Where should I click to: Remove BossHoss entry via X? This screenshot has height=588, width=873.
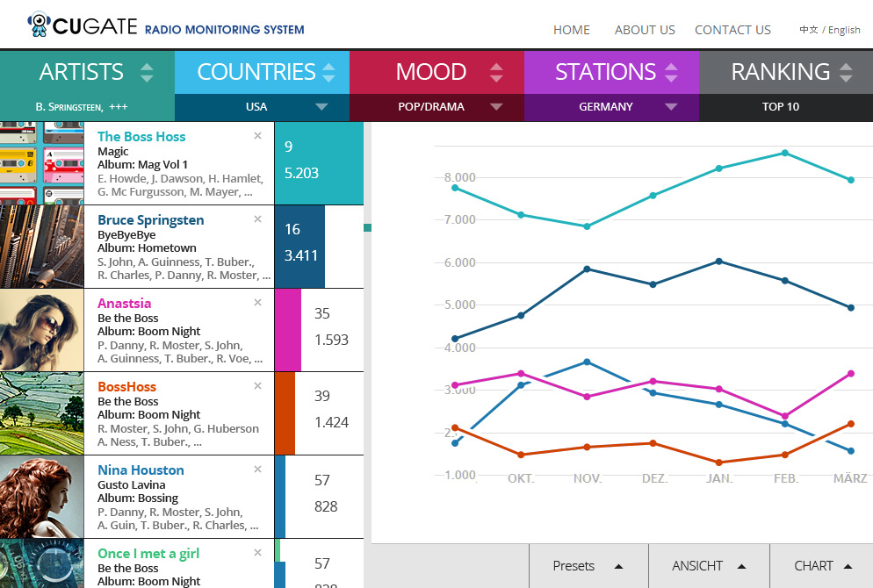click(258, 386)
